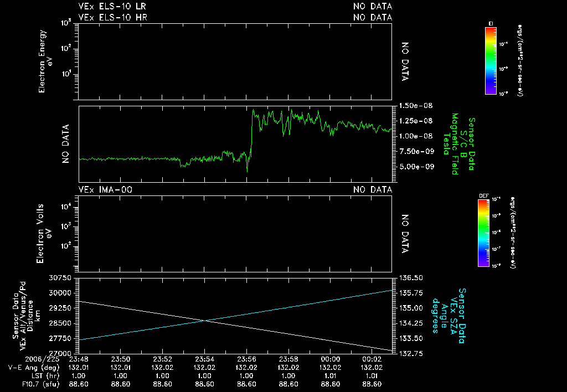Click the 23:56 time axis label

pyautogui.click(x=246, y=359)
